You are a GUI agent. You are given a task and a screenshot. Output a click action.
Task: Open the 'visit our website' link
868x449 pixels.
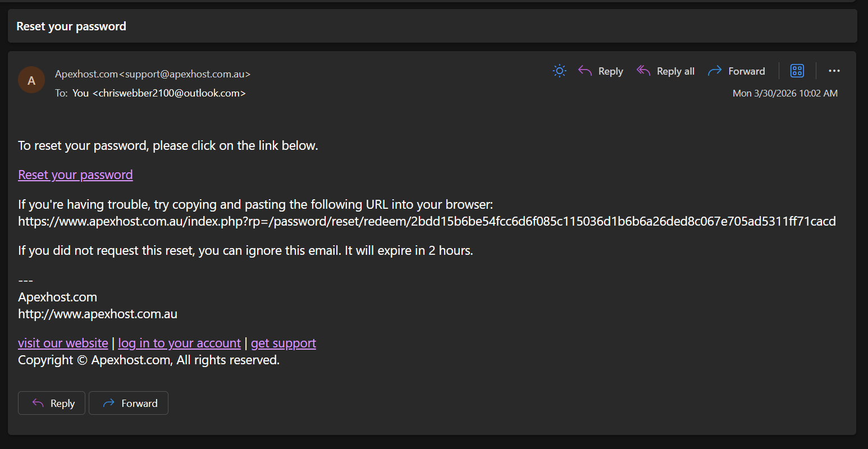(x=63, y=343)
